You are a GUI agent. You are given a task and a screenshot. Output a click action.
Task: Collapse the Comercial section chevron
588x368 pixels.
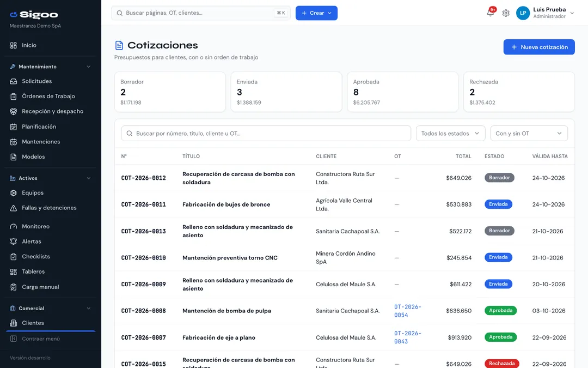point(89,308)
